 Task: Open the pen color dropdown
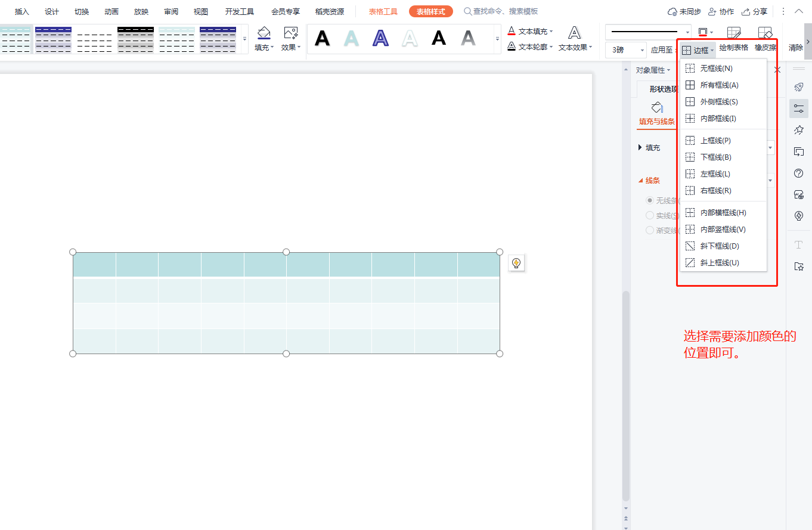pyautogui.click(x=711, y=32)
